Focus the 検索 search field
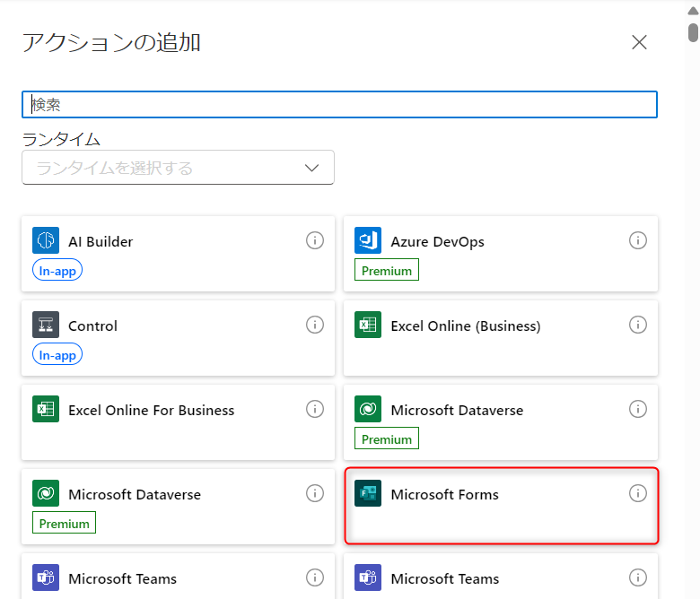Screen dimensions: 700x599 (339, 105)
